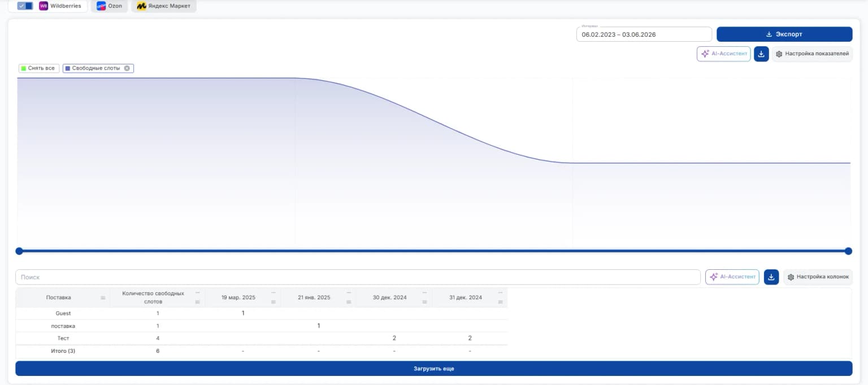Click the Яндекс Маркет yellow logo icon

[x=141, y=6]
